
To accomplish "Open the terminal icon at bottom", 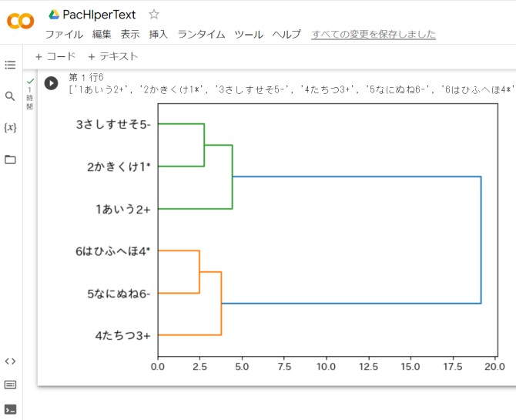I will tap(10, 409).
